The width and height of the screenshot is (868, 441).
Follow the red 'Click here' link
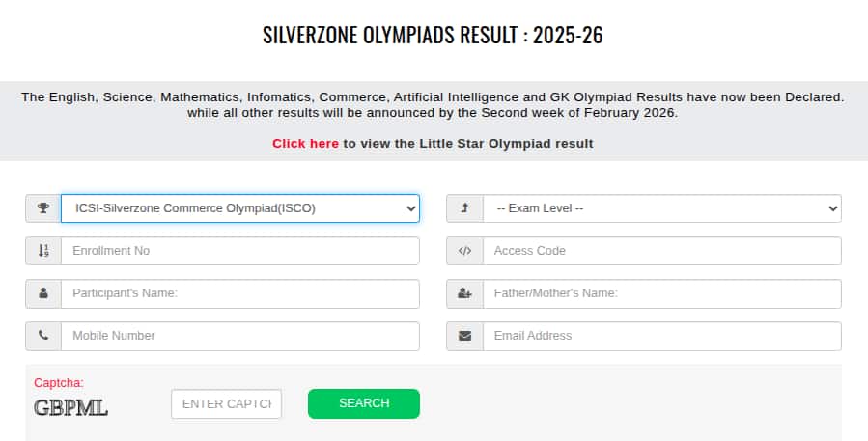[305, 144]
